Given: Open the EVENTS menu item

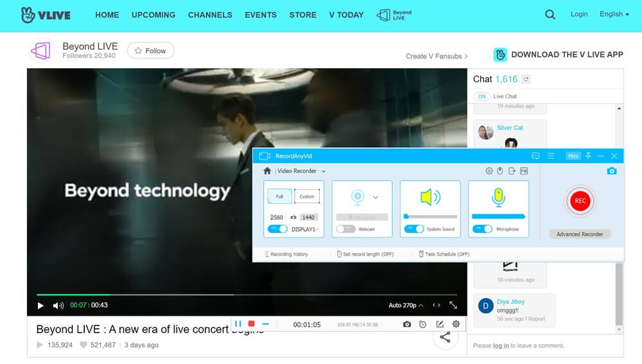Looking at the screenshot, I should click(261, 15).
